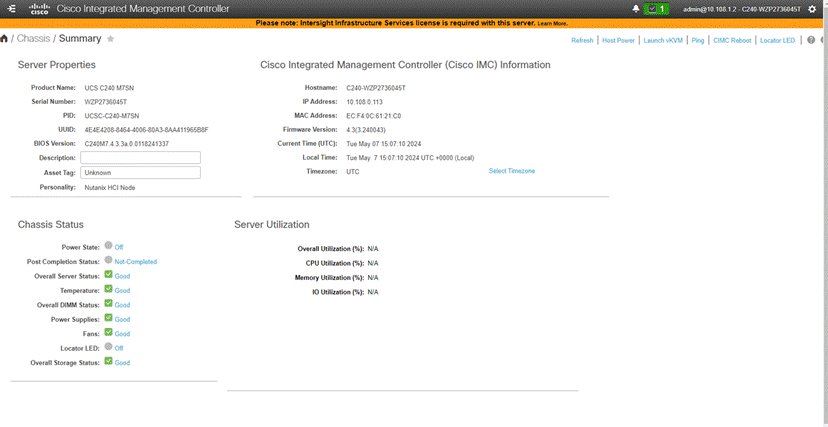Click the Power State Off link

tap(119, 247)
